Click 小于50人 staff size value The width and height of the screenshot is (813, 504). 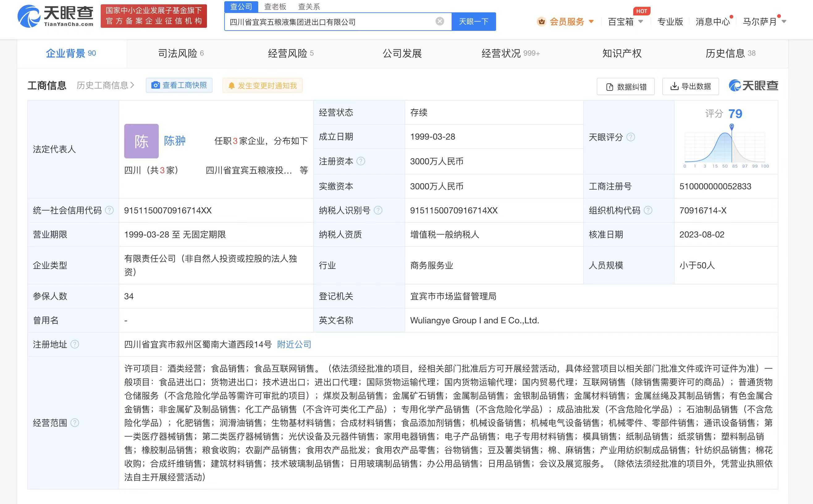point(697,266)
